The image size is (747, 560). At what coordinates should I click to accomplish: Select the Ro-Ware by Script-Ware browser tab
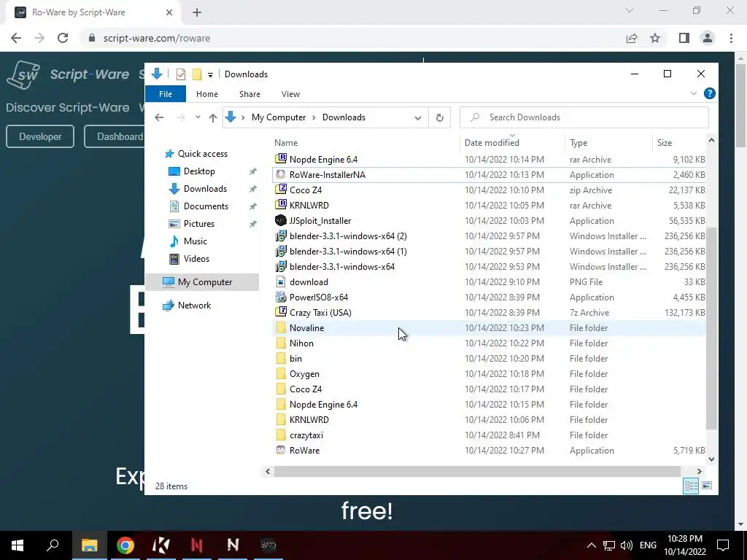point(93,12)
